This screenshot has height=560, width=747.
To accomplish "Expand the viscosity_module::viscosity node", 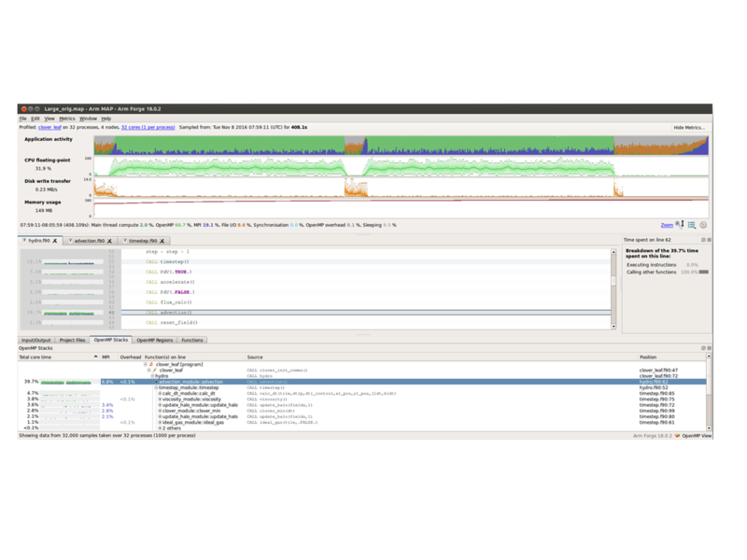I will (160, 399).
